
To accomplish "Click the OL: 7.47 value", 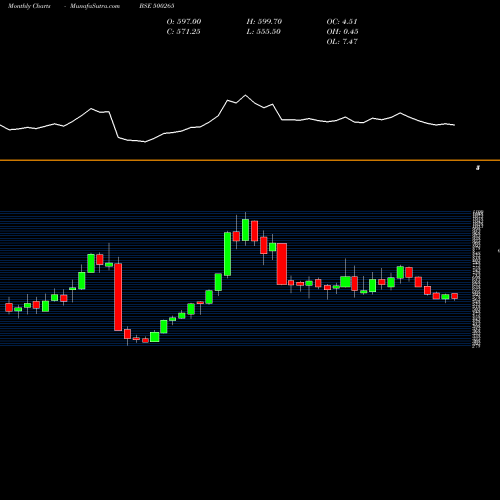I will pyautogui.click(x=342, y=42).
